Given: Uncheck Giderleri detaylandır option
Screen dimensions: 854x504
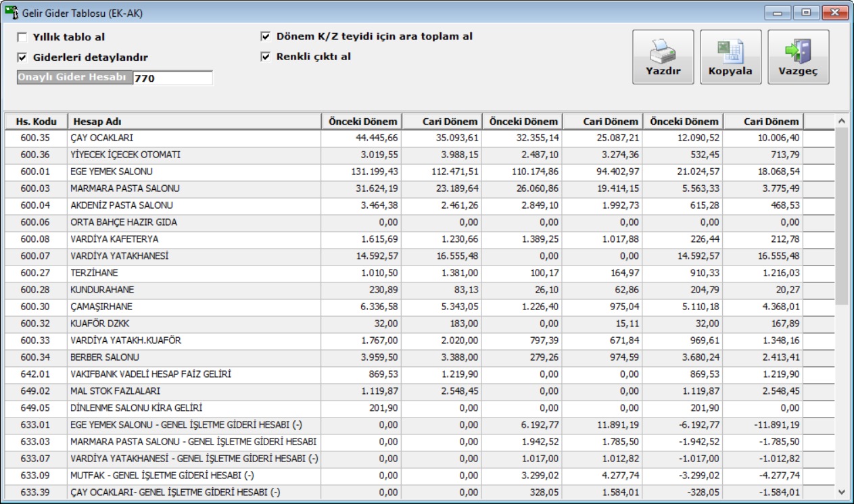Looking at the screenshot, I should click(x=22, y=58).
